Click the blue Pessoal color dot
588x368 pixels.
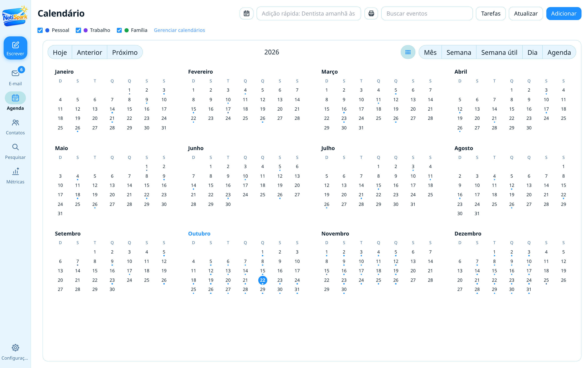[x=47, y=30]
